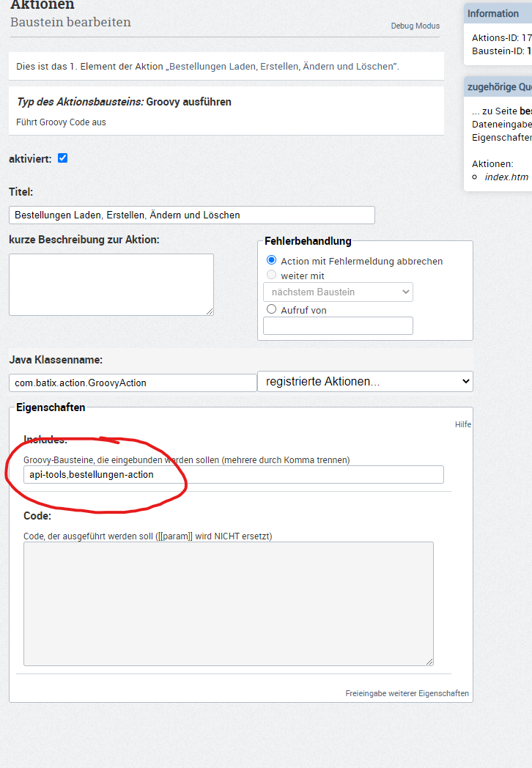Expand the 'registrierte Aktionen...' dropdown
This screenshot has width=532, height=768.
[365, 381]
